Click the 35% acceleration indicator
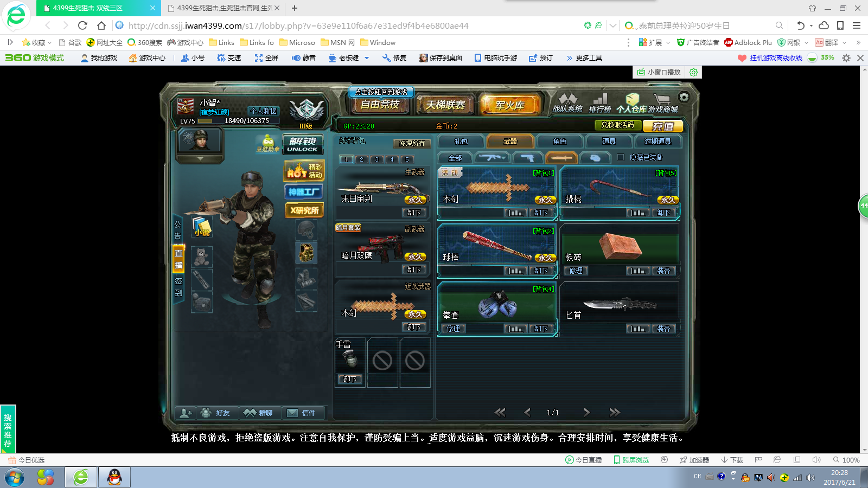868x488 pixels. pyautogui.click(x=821, y=58)
